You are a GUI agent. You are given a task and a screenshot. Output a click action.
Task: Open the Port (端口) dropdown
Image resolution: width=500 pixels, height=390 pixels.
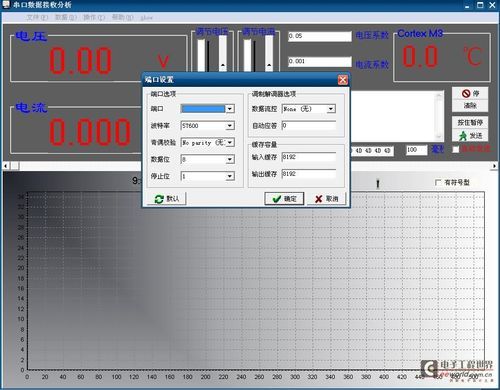[230, 109]
